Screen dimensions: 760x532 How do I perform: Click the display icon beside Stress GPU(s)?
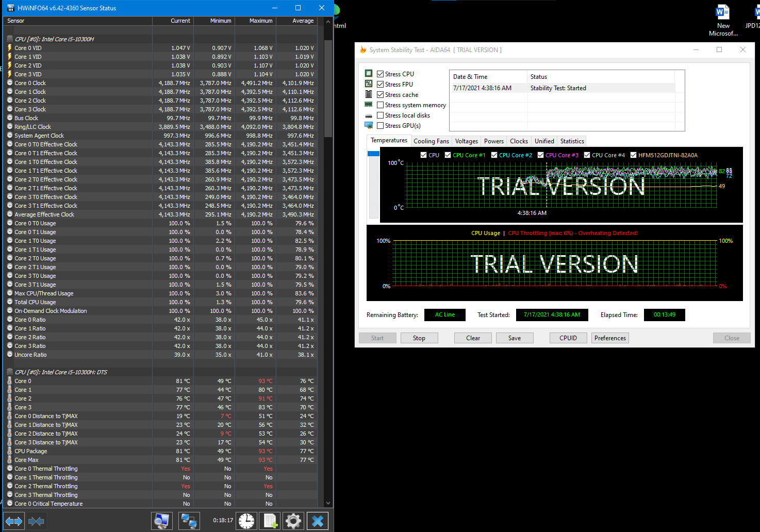pos(369,125)
